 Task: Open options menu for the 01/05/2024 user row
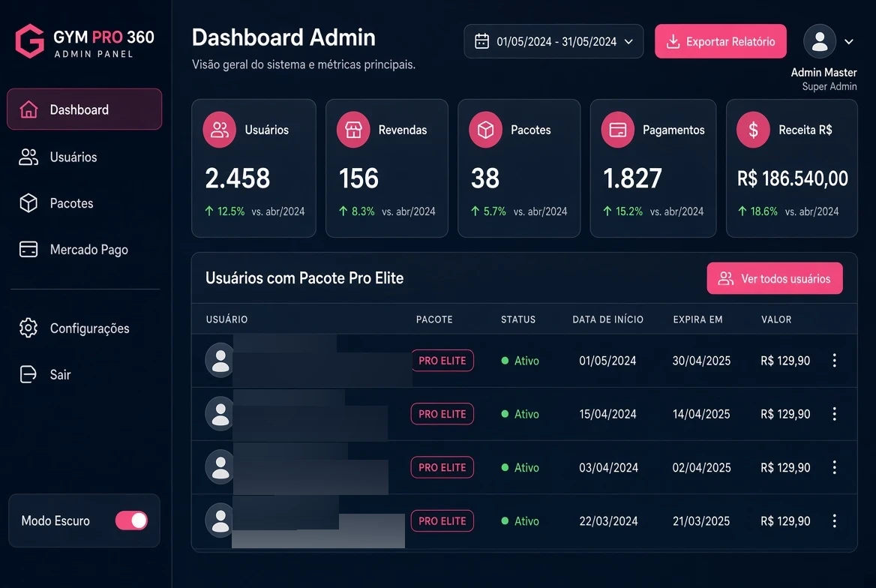pyautogui.click(x=834, y=361)
